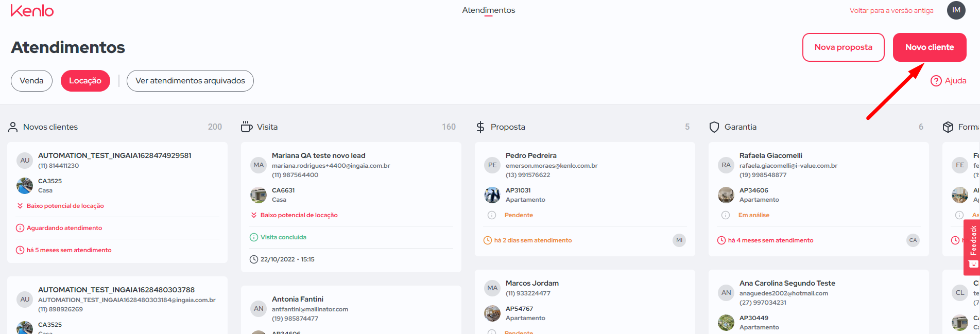Click the info icon beside Em análise
The image size is (980, 334).
(726, 215)
